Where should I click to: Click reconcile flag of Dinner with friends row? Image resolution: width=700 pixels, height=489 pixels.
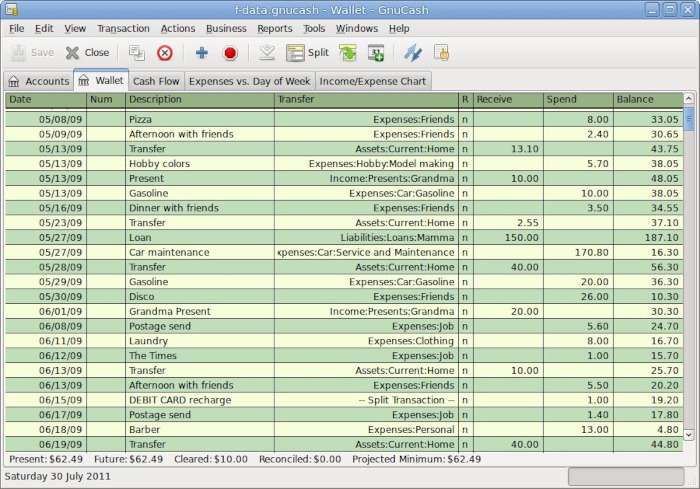point(465,208)
